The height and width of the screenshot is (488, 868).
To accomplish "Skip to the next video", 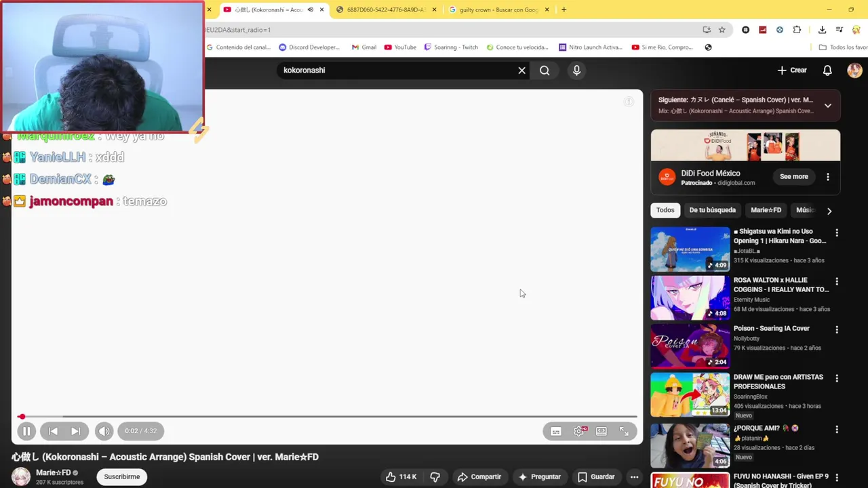I will (x=75, y=431).
